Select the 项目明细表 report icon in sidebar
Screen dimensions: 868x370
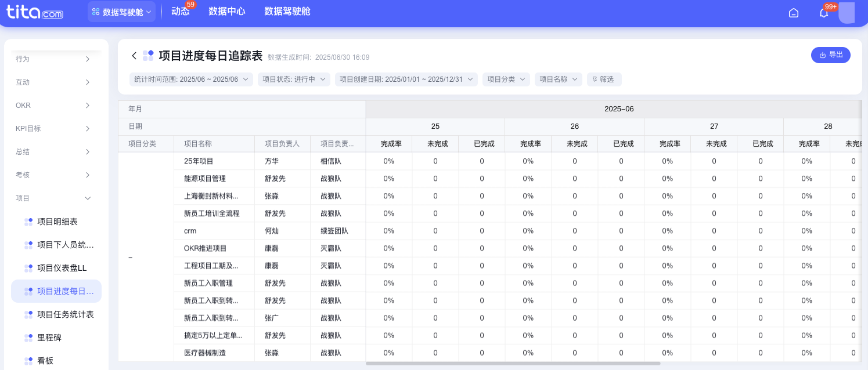click(x=28, y=221)
